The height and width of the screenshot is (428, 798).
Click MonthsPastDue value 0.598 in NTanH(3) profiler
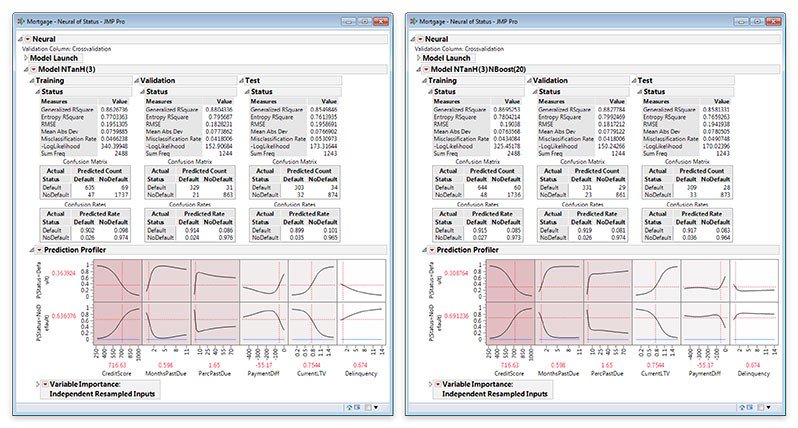click(x=165, y=365)
